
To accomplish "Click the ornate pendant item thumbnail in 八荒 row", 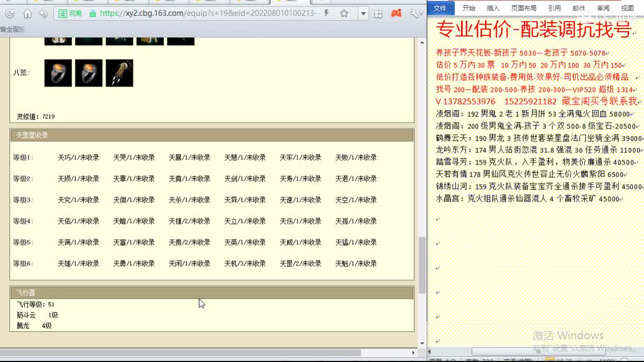I will (119, 73).
